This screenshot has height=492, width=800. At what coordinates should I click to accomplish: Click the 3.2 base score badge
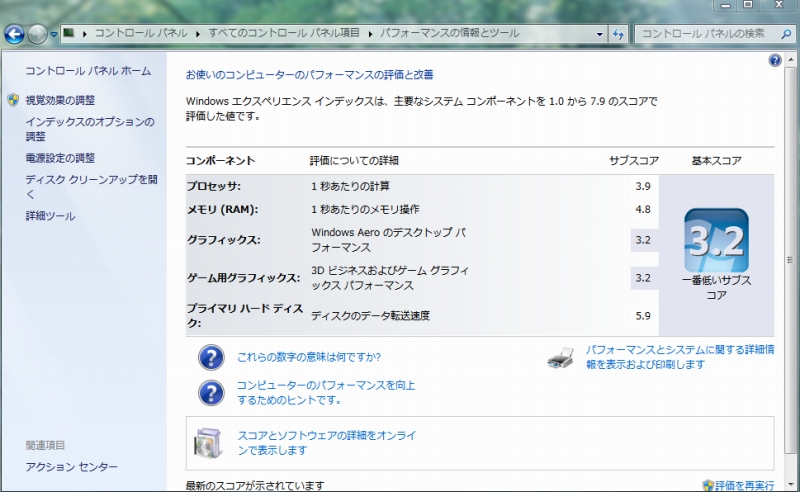click(716, 240)
